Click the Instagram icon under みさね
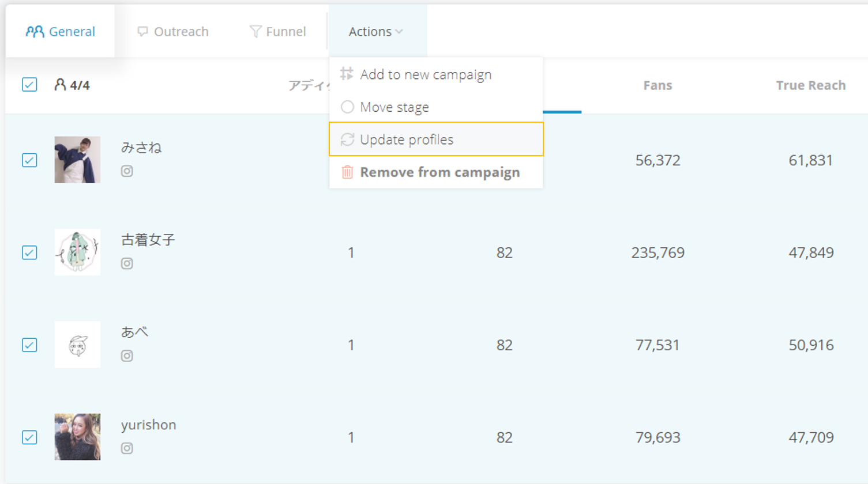The image size is (868, 484). [x=127, y=171]
